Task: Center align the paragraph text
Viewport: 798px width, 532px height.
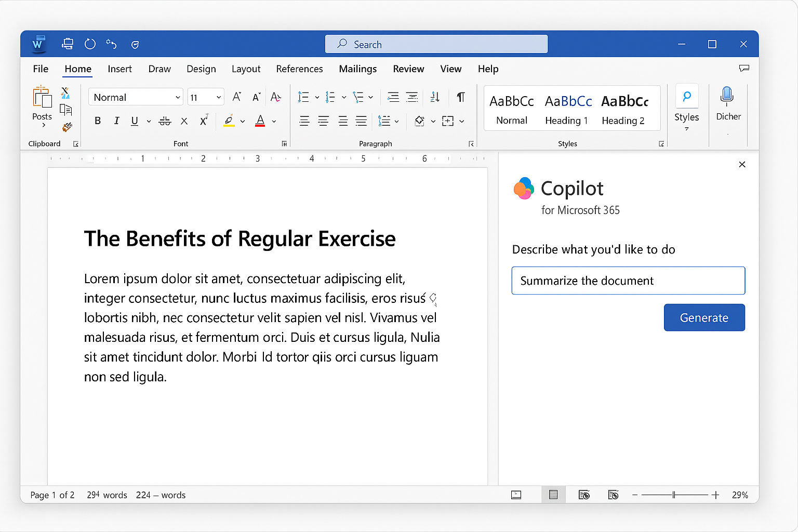Action: coord(323,121)
